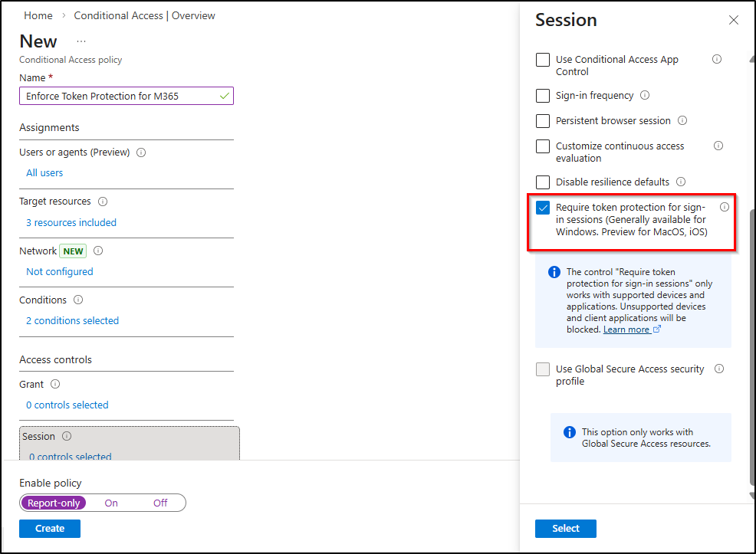Click info icon next to Disable resilience defaults
Screen dimensions: 756x554
pos(681,182)
